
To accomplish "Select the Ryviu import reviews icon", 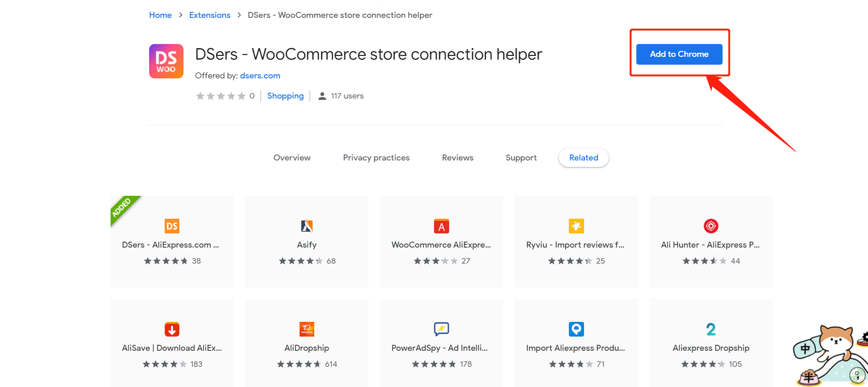I will (576, 226).
